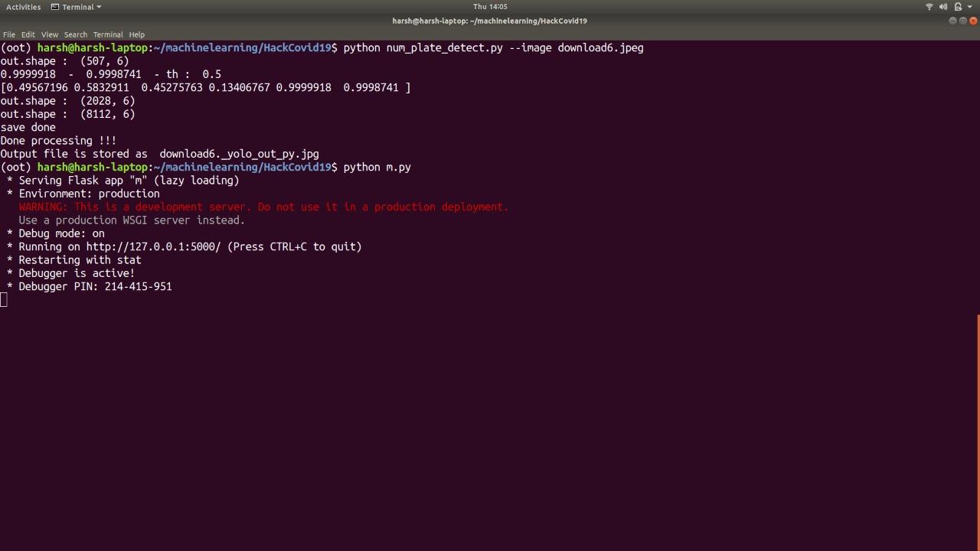The width and height of the screenshot is (980, 551).
Task: Click the 'th : 0.5' threshold text
Action: pos(193,74)
